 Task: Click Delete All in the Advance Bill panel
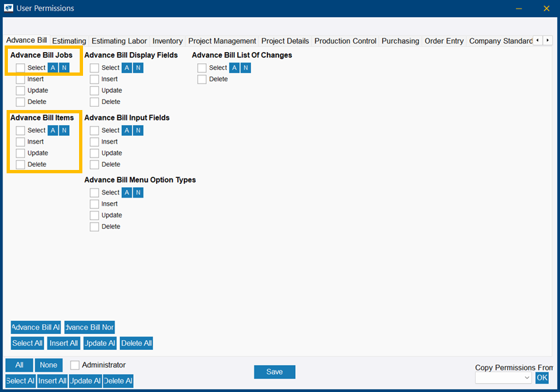click(x=136, y=343)
